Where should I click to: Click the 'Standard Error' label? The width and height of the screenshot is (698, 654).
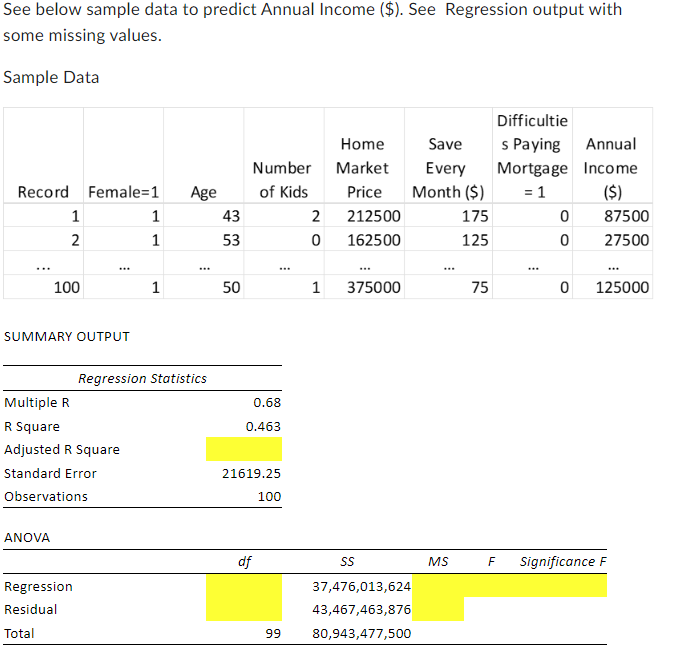click(x=50, y=473)
